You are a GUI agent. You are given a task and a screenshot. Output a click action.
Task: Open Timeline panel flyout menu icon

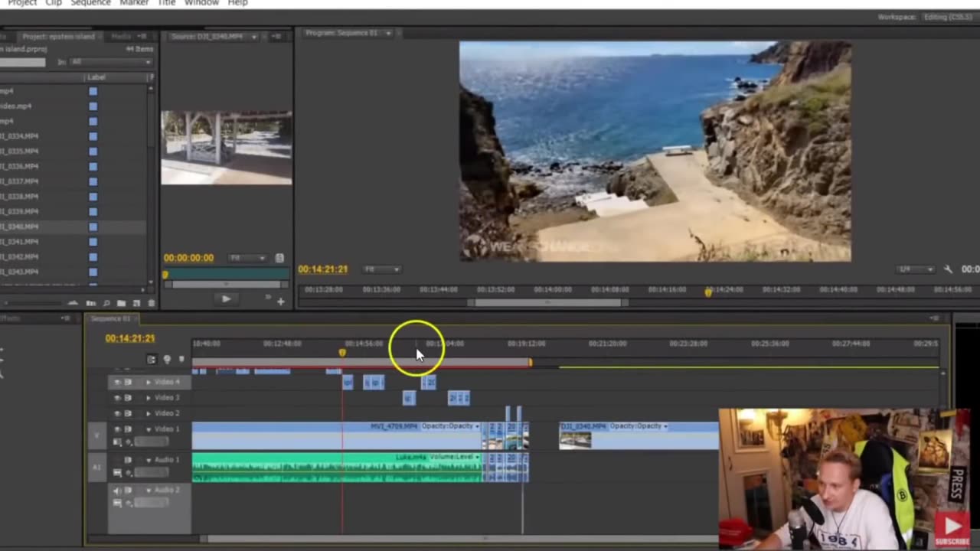pos(934,318)
